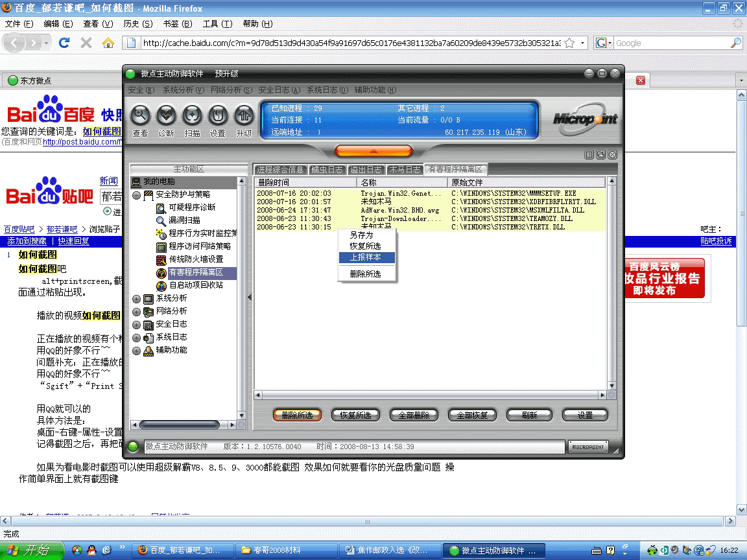Switch to the 蠕虫日志 tab
Viewport: 747px width, 560px height.
click(x=327, y=170)
